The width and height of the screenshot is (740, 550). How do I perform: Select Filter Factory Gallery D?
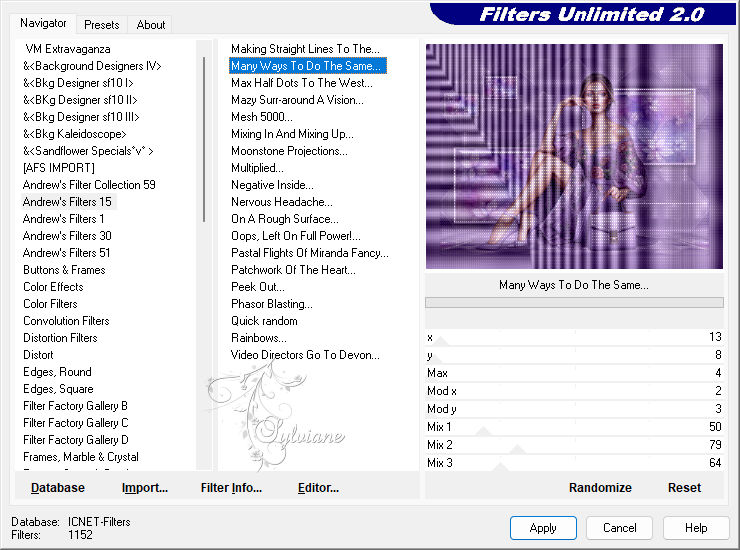(76, 440)
